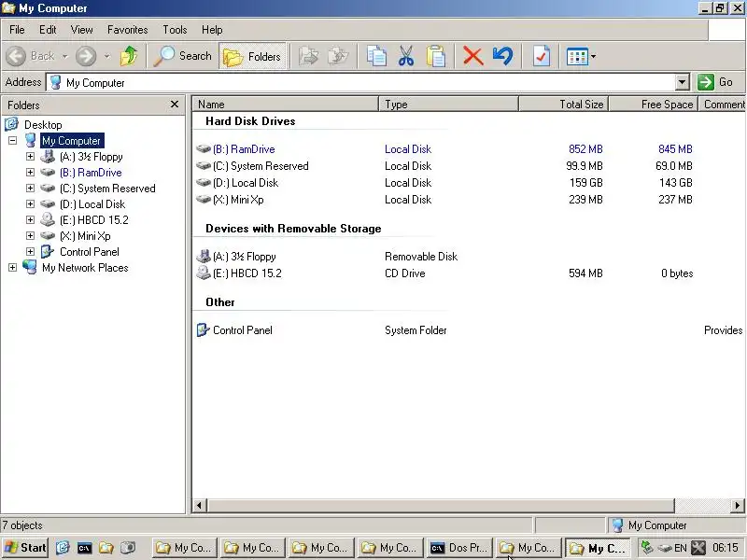Open the File menu
This screenshot has width=747, height=560.
[17, 30]
